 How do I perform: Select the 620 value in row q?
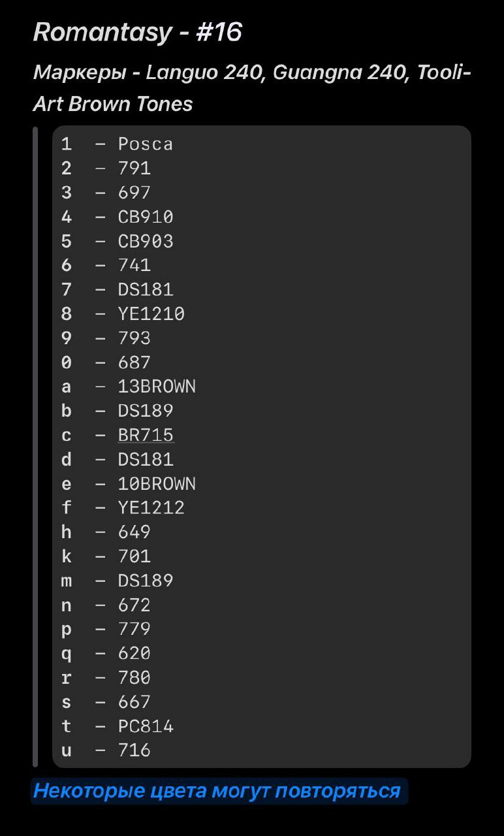[x=134, y=653]
